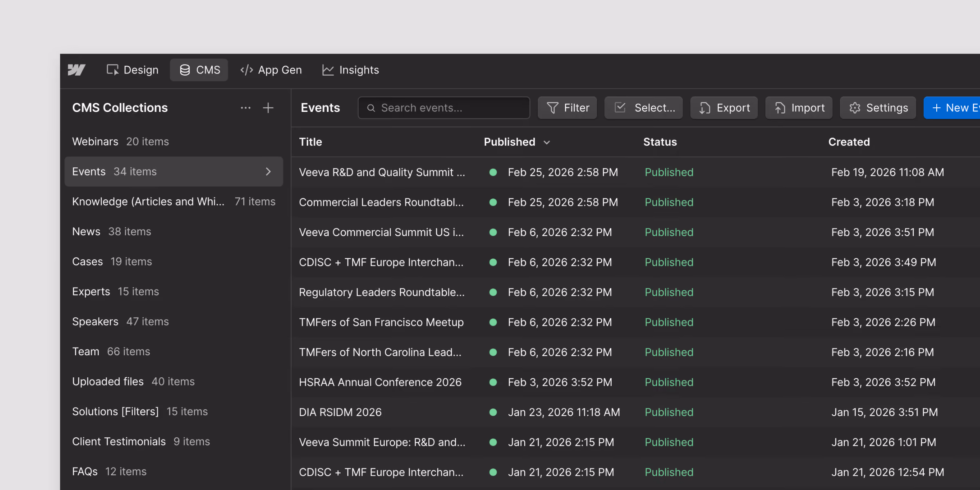Click the Status column header
This screenshot has height=490, width=980.
pos(660,142)
